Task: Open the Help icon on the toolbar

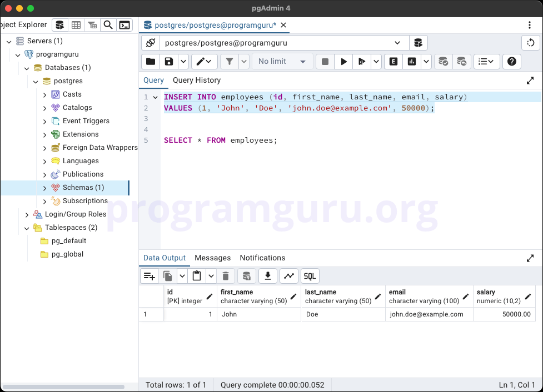Action: pos(511,61)
